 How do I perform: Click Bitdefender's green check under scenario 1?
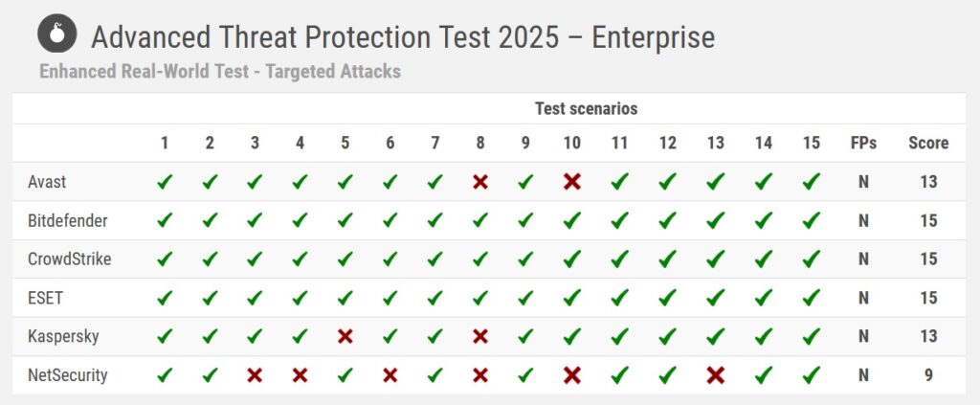pyautogui.click(x=165, y=221)
